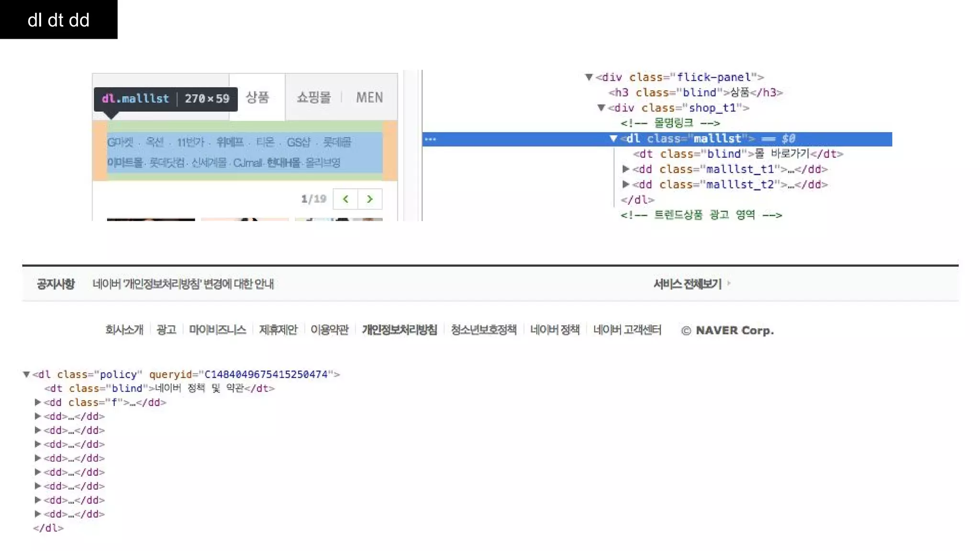Select the 트렌드상품 광고 영역 comment line
Screen dimensions: 980x551
[x=702, y=215]
